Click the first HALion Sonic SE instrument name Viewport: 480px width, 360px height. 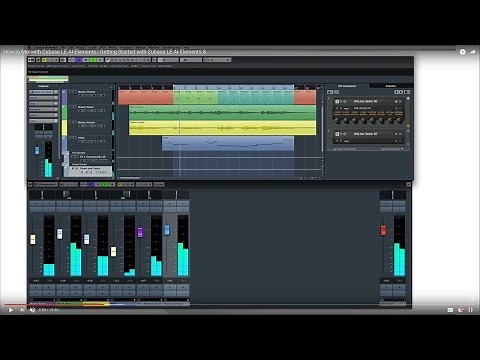365,101
